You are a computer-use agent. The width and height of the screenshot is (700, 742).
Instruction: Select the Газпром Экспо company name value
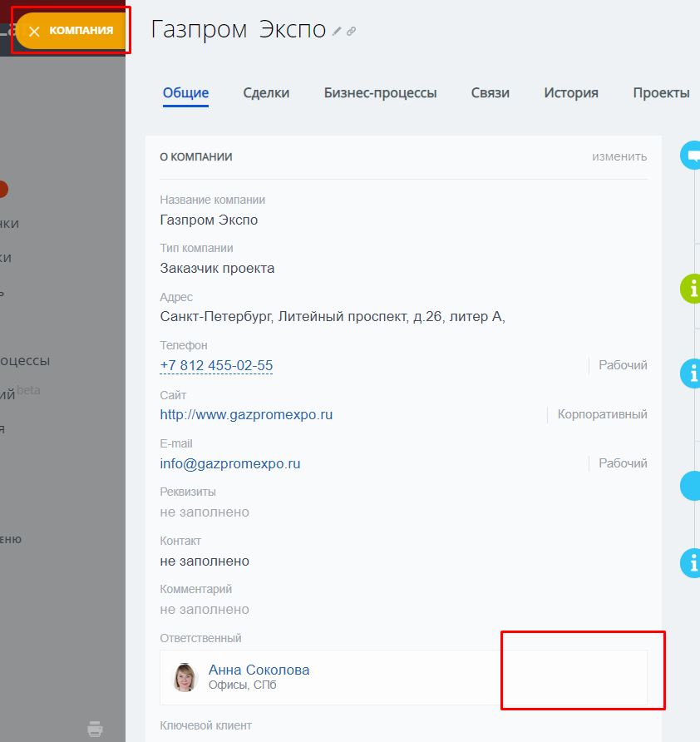[x=209, y=220]
